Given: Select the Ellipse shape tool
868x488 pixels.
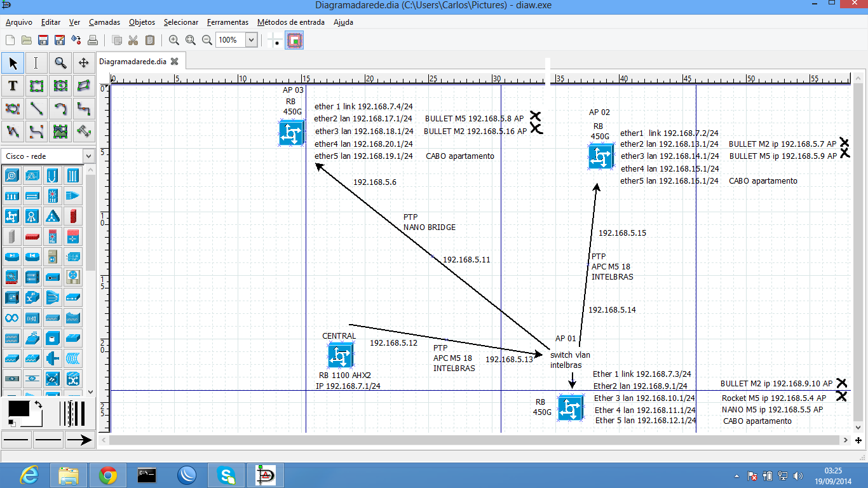Looking at the screenshot, I should click(60, 86).
